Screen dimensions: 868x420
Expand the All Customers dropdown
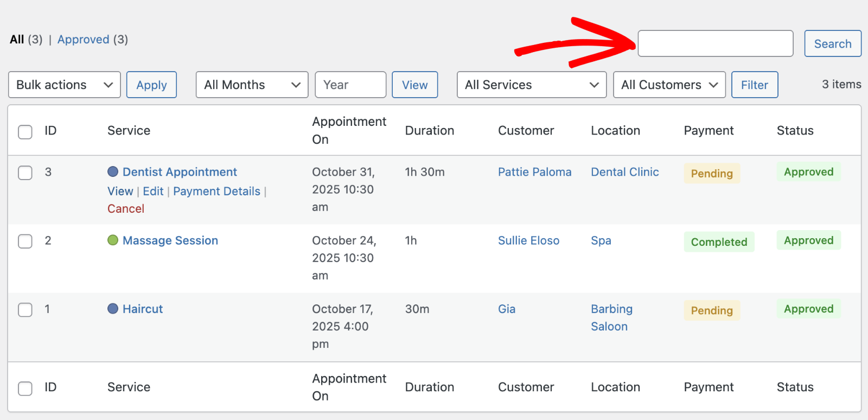click(669, 85)
